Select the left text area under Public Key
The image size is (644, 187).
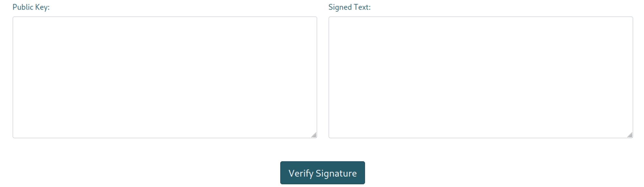pyautogui.click(x=165, y=77)
